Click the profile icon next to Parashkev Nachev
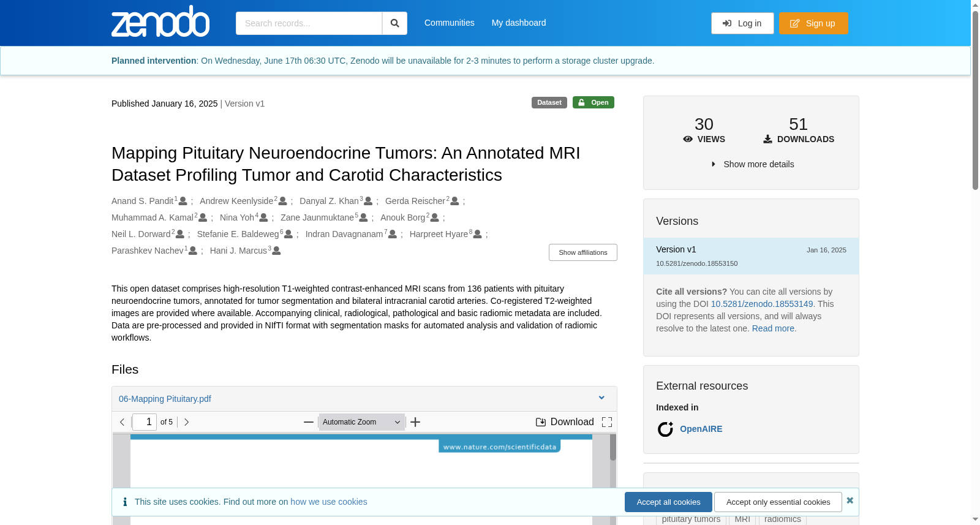Screen dimensions: 980x525 tap(193, 251)
